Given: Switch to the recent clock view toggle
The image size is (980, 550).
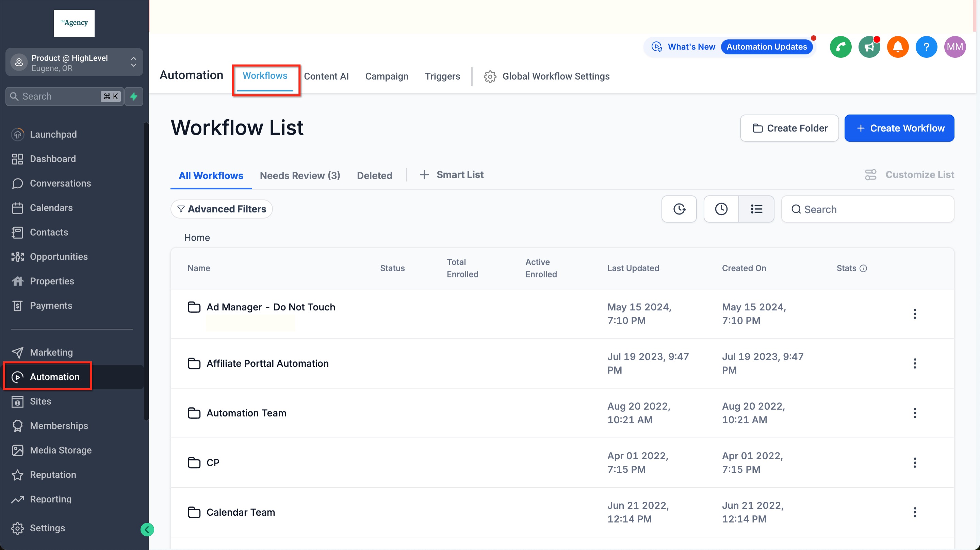Looking at the screenshot, I should click(721, 209).
